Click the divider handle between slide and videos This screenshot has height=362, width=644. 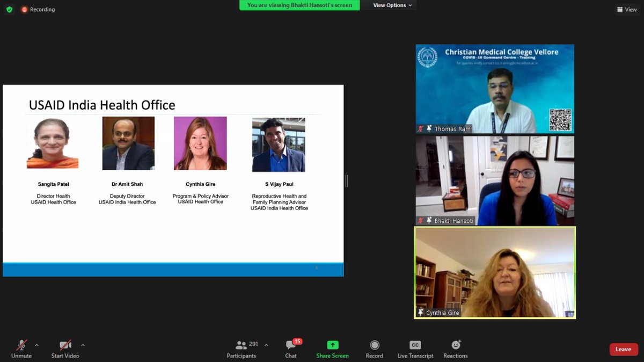pos(347,181)
